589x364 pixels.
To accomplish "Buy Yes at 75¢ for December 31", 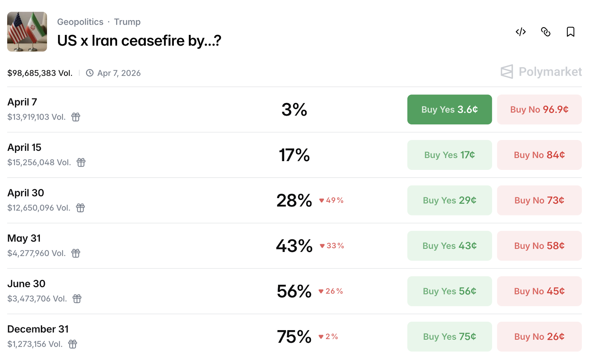I will [449, 336].
